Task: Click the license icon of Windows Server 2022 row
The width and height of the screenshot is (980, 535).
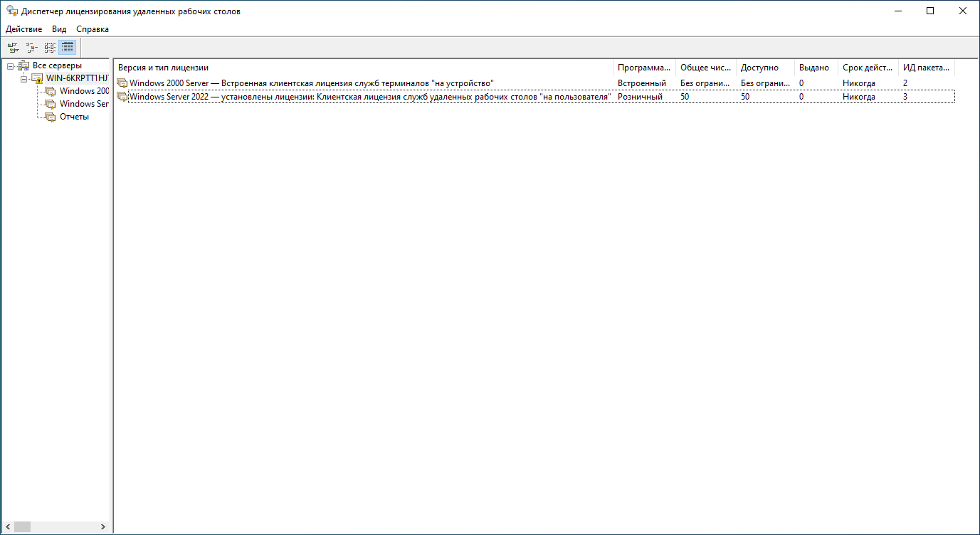Action: point(122,96)
